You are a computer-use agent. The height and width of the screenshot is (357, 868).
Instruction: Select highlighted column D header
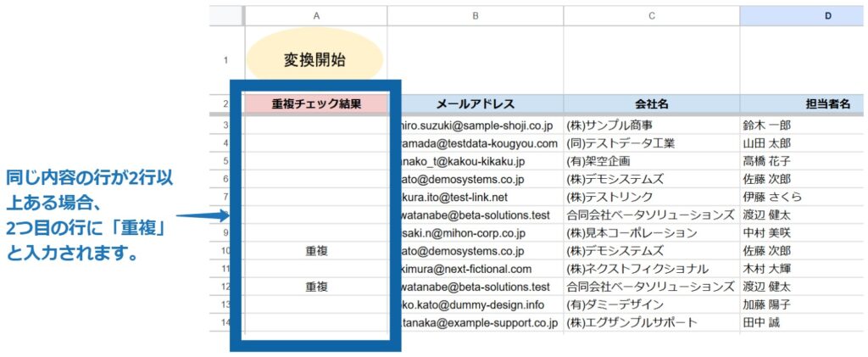coord(804,16)
